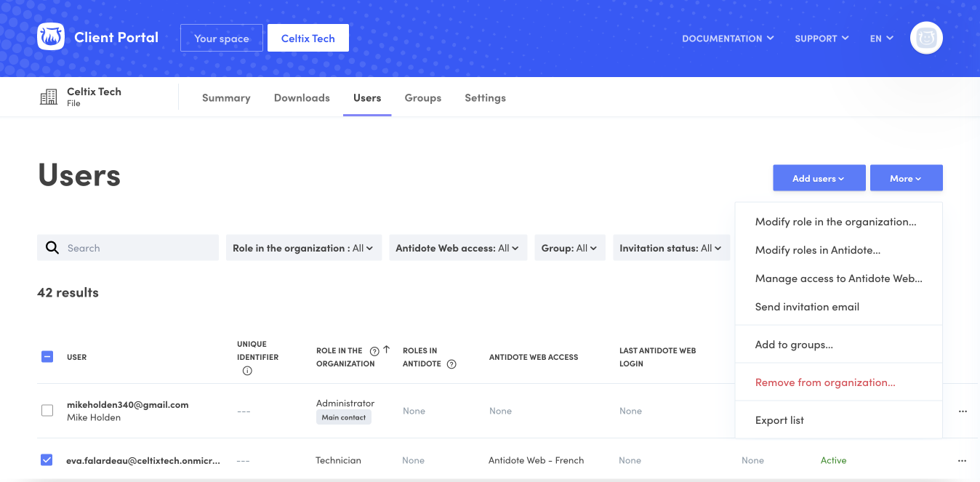
Task: Click the 42 results count
Action: click(68, 292)
